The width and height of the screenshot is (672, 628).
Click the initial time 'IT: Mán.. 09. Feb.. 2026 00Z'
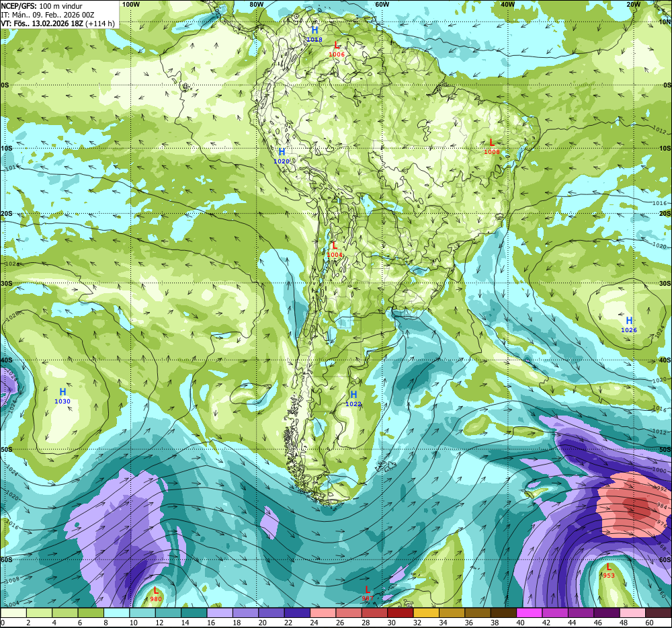(48, 15)
